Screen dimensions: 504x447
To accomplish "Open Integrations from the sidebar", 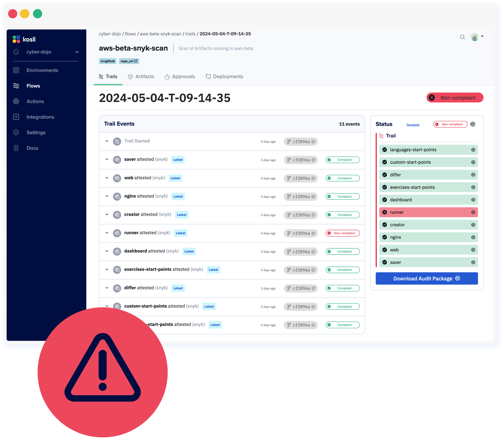I will [x=40, y=117].
